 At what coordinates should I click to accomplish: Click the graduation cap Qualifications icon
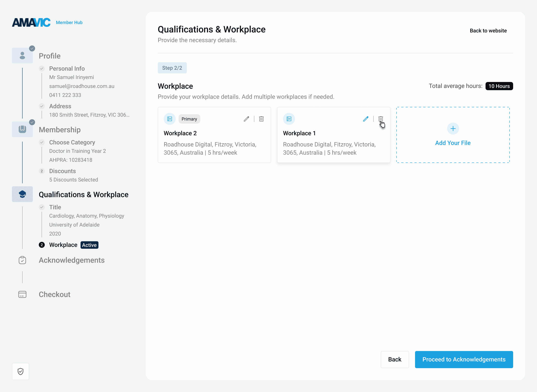[22, 194]
